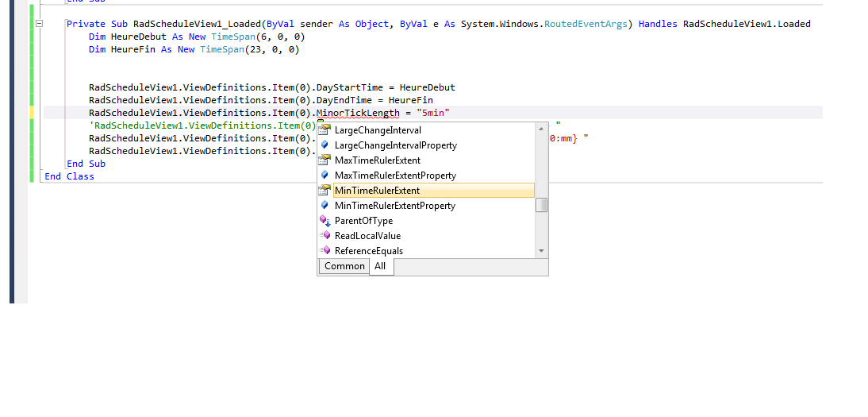Place cursor on HeureFin declaration name
The image size is (868, 417).
(133, 49)
